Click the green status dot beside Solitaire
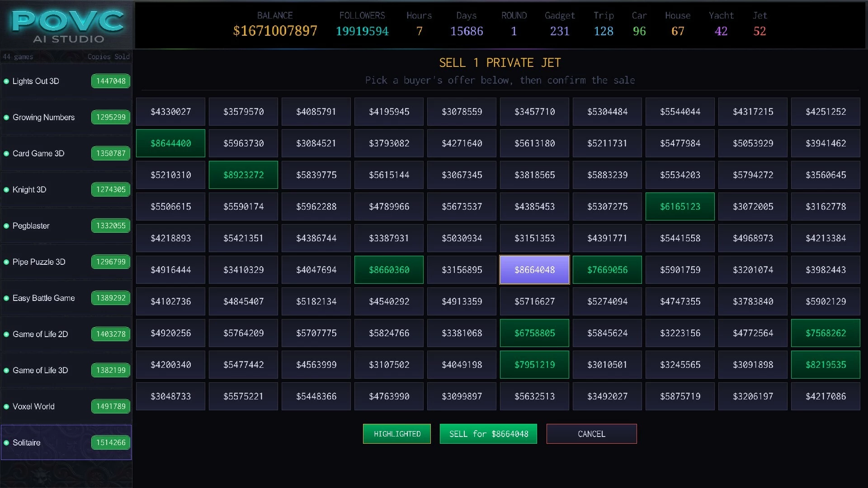This screenshot has width=868, height=488. coord(6,443)
